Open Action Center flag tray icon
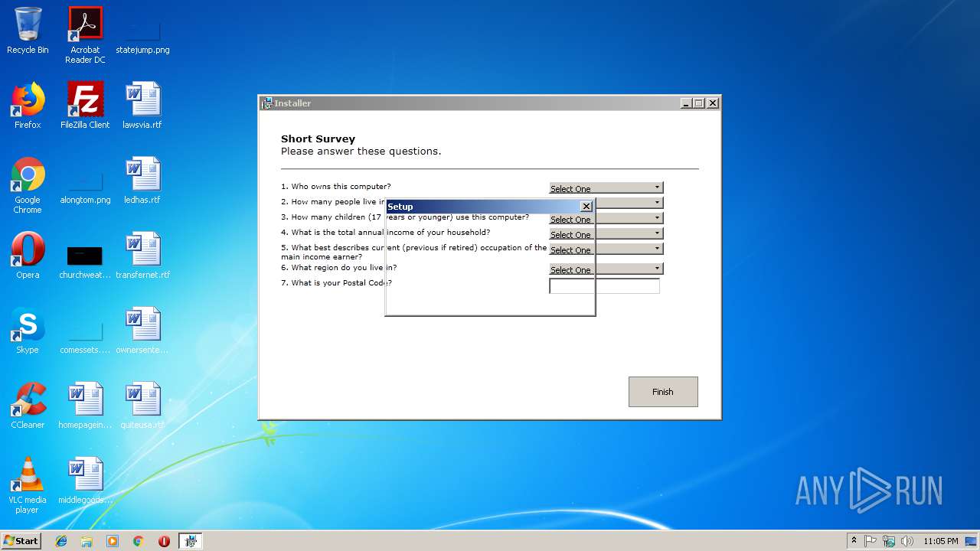Image resolution: width=980 pixels, height=551 pixels. point(871,541)
